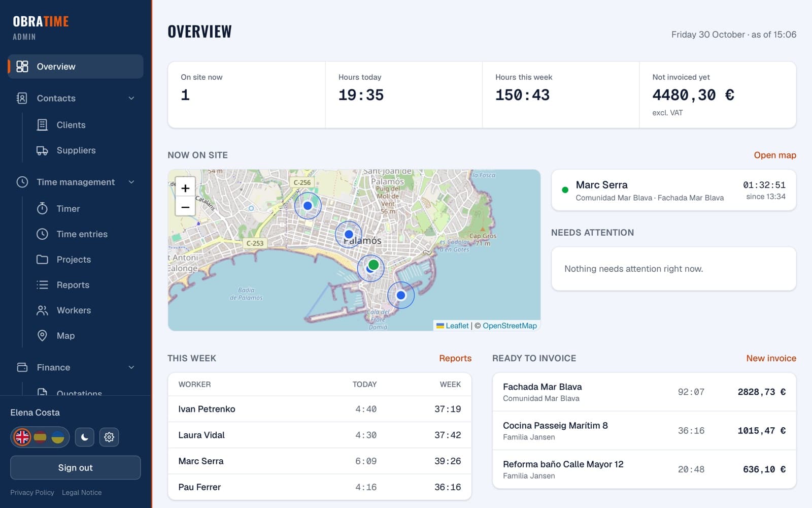Screen dimensions: 812x508
Task: Toggle dark mode with moon button
Action: (x=85, y=437)
